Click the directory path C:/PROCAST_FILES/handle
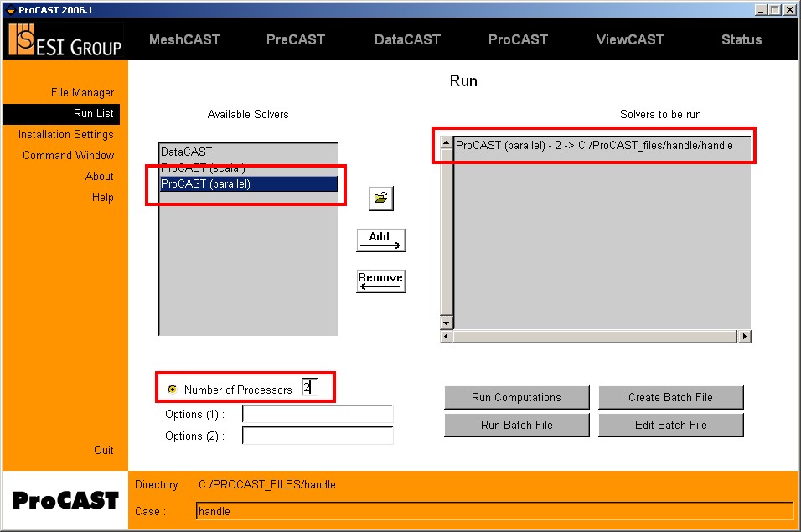 266,484
